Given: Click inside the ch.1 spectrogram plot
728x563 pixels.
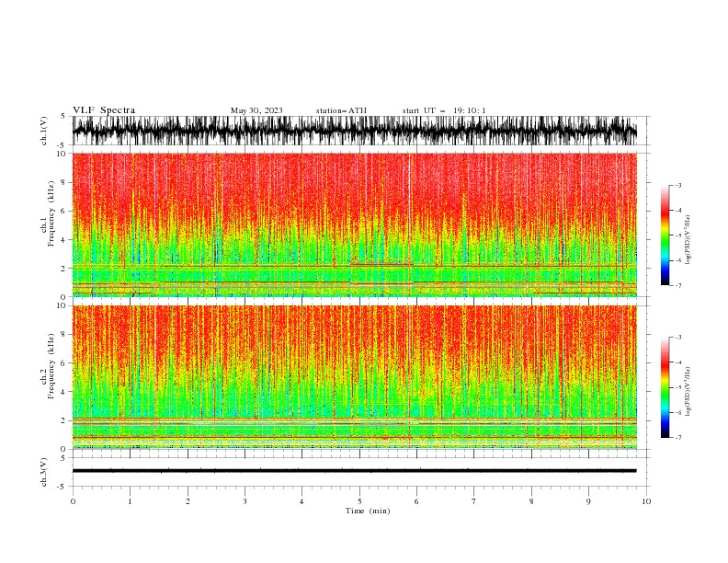Looking at the screenshot, I should pos(354,224).
